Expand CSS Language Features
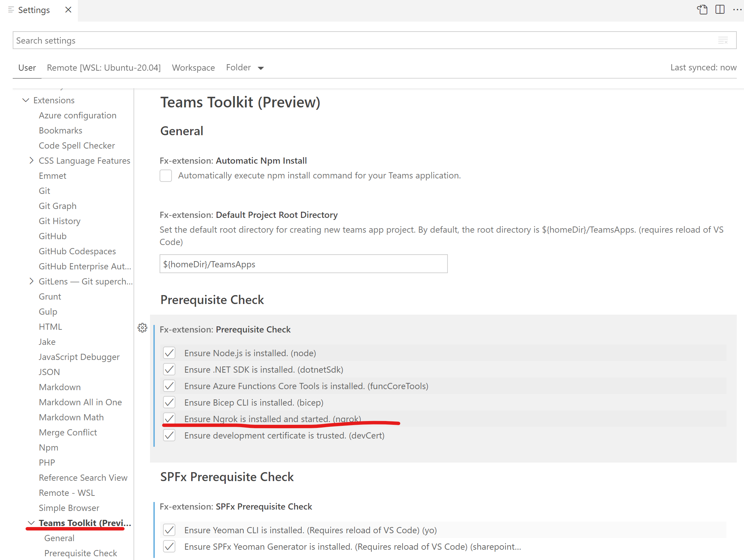Viewport: 744px width, 560px height. coord(31,160)
